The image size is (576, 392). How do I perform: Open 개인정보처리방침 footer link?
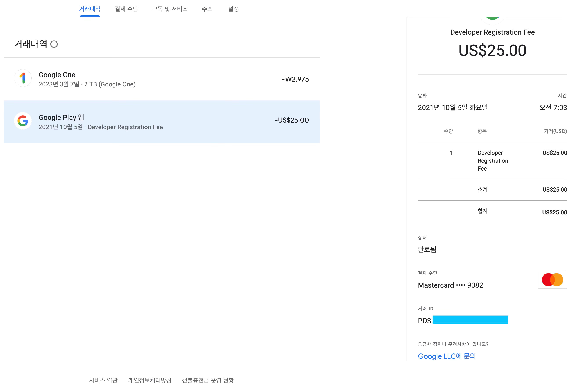coord(150,380)
